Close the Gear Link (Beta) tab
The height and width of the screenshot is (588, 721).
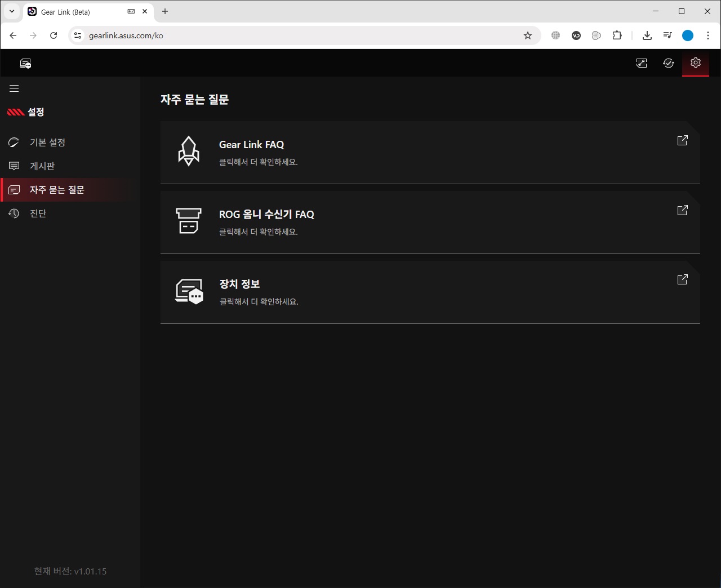pyautogui.click(x=145, y=11)
